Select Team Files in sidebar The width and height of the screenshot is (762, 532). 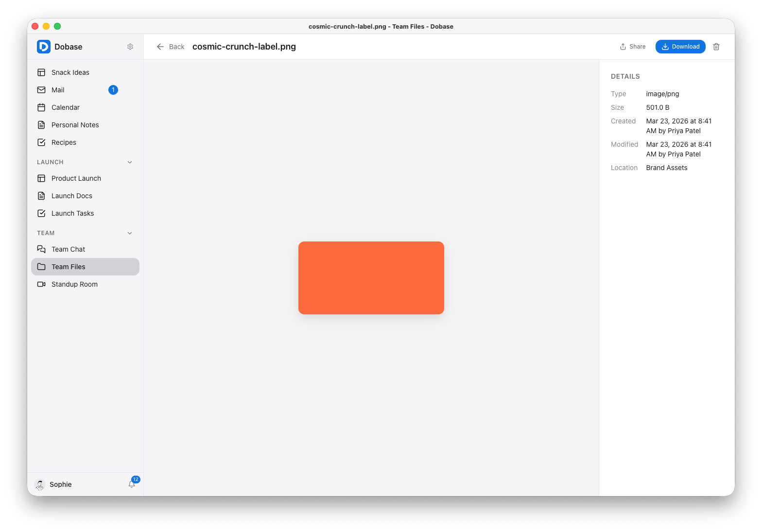pos(85,267)
